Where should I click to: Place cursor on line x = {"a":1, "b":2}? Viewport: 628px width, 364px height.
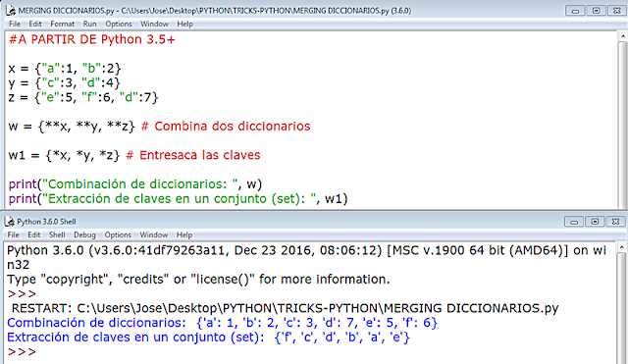(x=65, y=69)
